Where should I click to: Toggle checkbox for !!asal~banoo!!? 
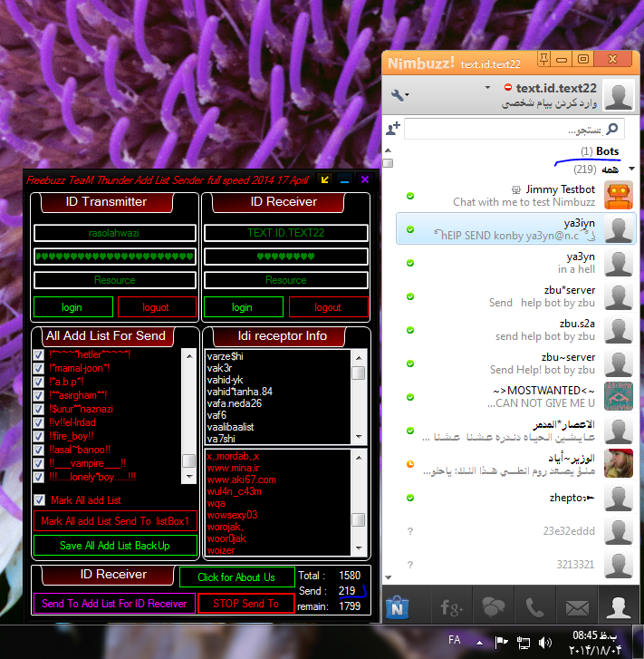point(39,450)
